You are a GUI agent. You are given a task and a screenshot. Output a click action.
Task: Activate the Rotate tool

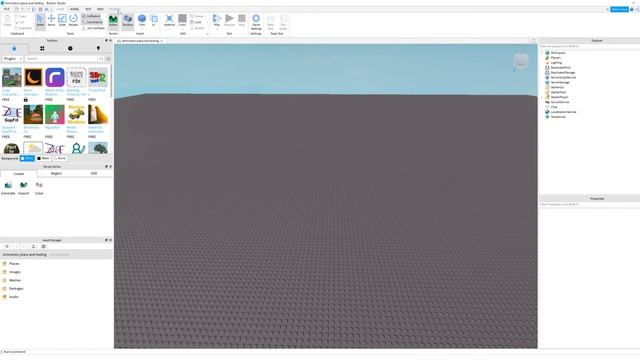click(73, 20)
